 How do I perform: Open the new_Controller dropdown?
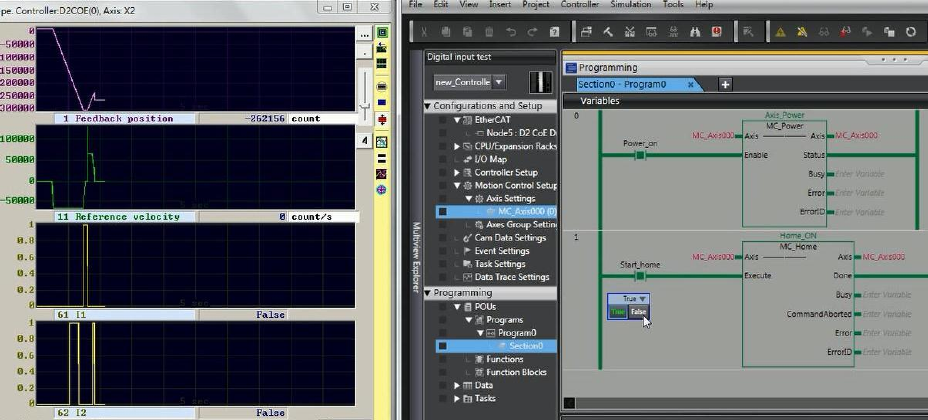click(x=498, y=82)
